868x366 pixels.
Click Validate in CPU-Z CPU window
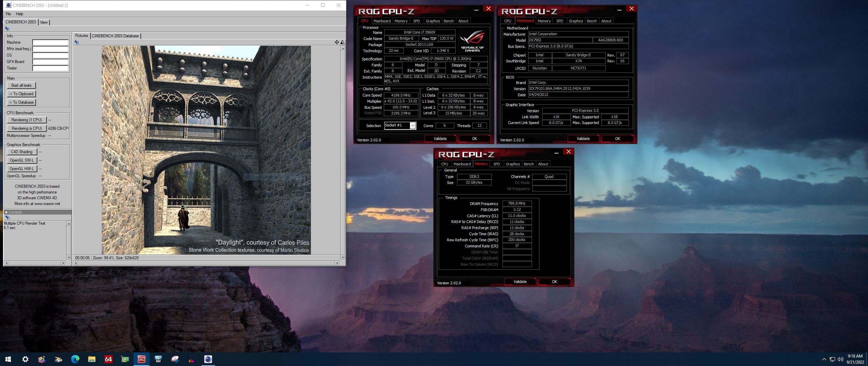[x=440, y=139]
